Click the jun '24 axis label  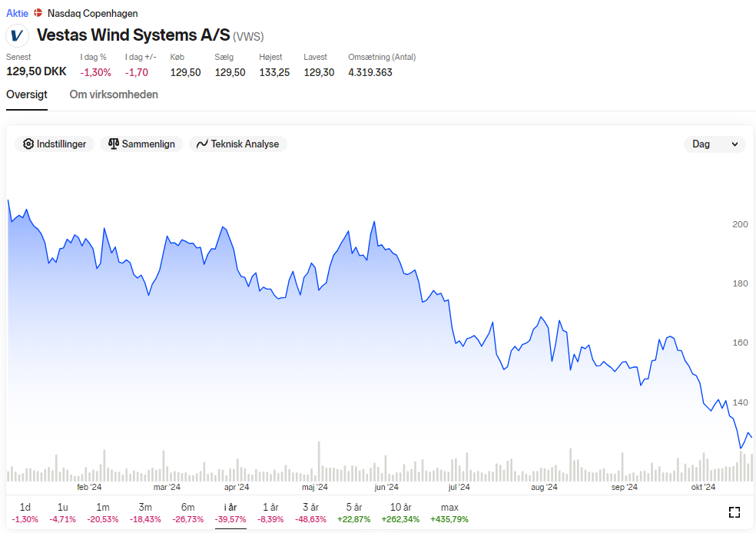coord(386,487)
